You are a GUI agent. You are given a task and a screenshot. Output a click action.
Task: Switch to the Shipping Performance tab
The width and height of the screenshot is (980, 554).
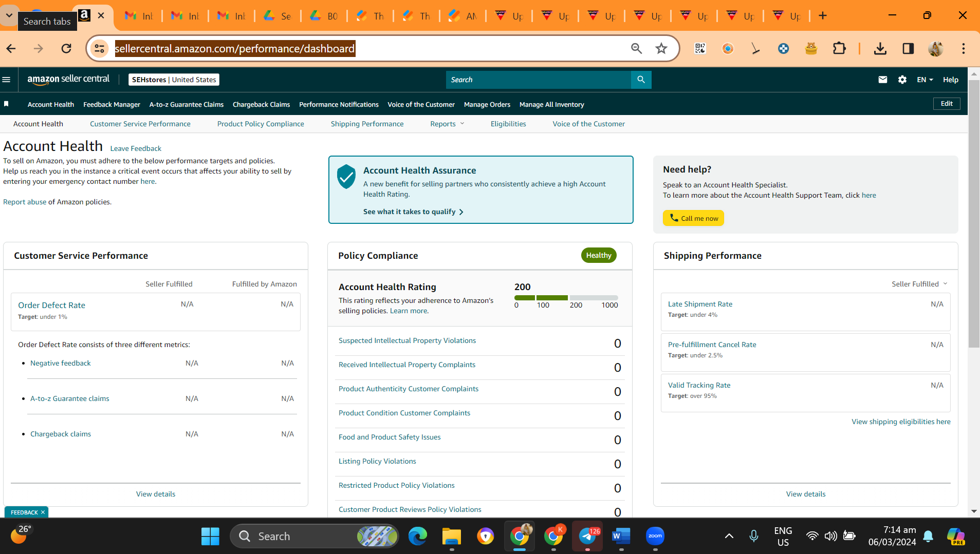pos(367,124)
